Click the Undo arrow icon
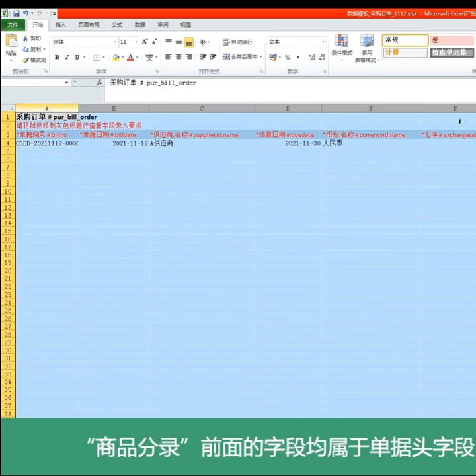 tap(26, 13)
